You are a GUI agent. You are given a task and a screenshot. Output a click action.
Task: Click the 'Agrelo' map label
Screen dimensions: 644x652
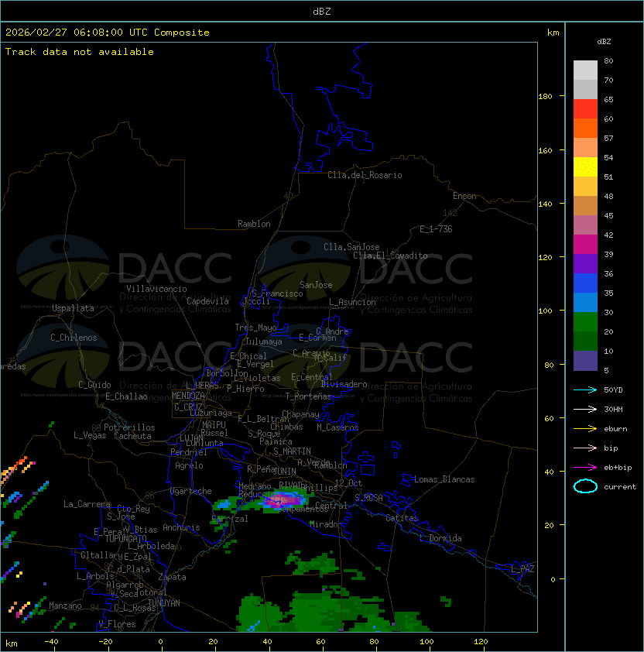point(189,465)
